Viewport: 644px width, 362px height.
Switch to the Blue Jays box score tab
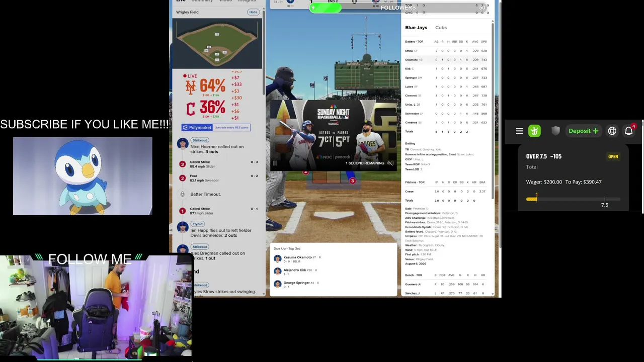tap(416, 28)
